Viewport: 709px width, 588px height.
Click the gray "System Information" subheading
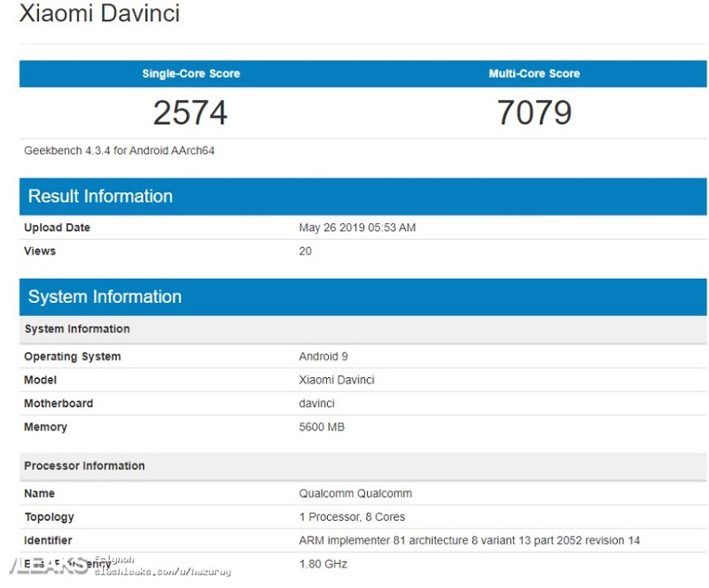(363, 329)
